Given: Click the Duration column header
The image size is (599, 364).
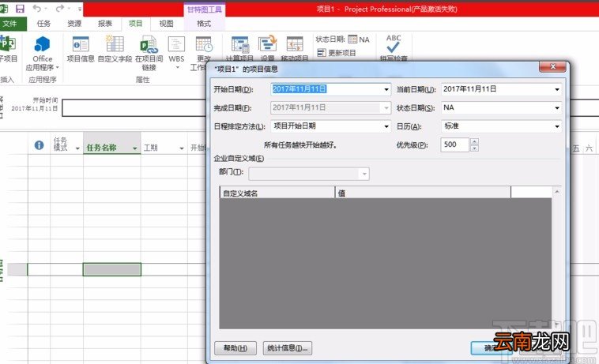Looking at the screenshot, I should 164,144.
